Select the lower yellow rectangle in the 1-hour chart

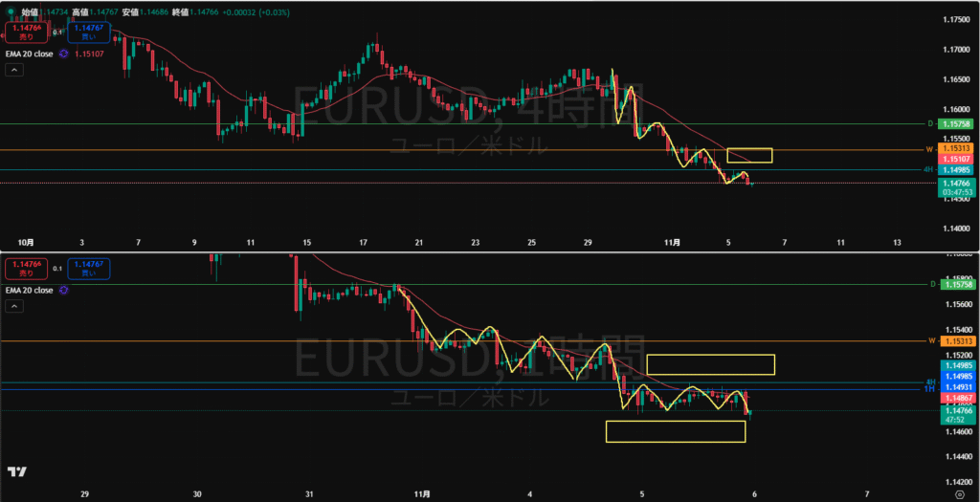(x=676, y=431)
